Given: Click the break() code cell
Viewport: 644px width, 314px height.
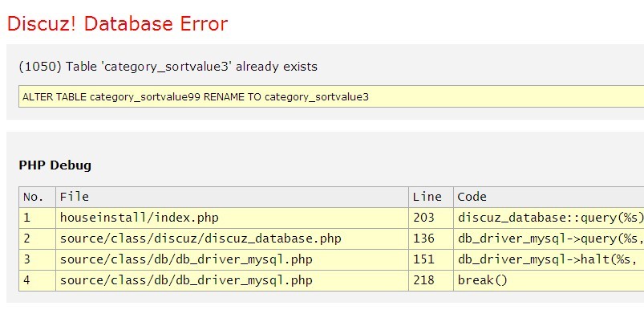Looking at the screenshot, I should pos(549,280).
